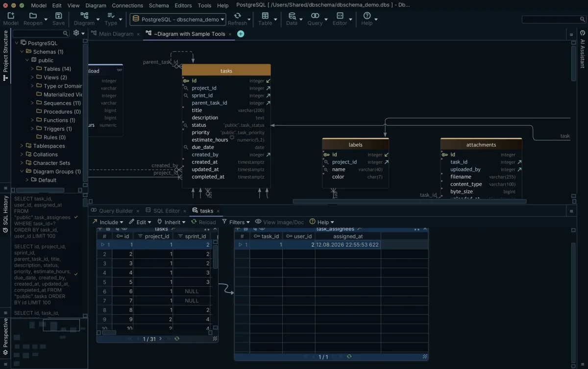The image size is (588, 369).
Task: Switch to the Query Builder tab
Action: pos(116,211)
